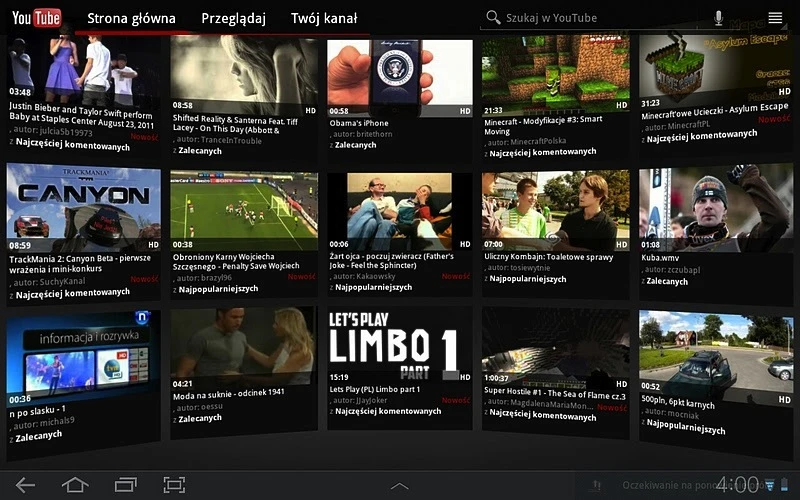Viewport: 800px width, 500px height.
Task: Tap the Android home button
Action: pos(75,485)
